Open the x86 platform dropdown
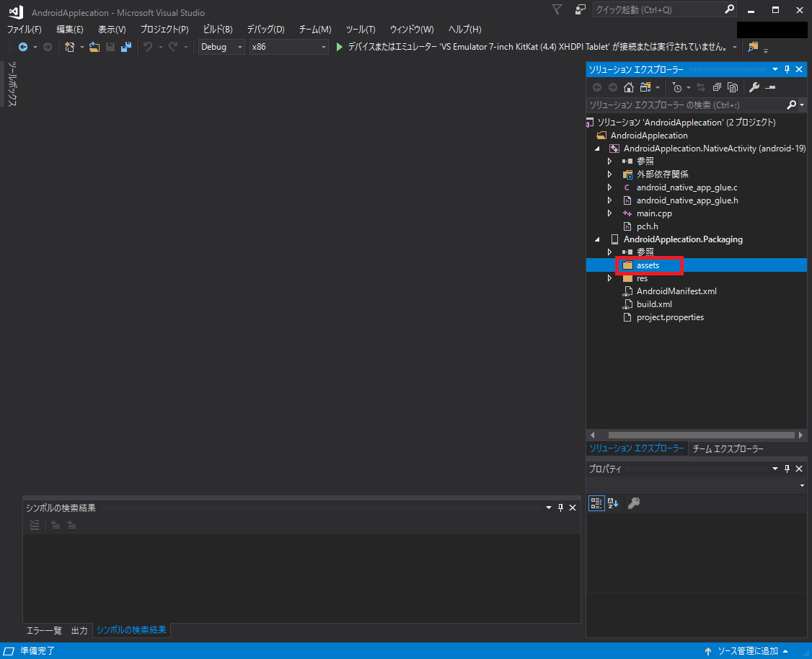Viewport: 812px width, 659px height. click(x=288, y=47)
